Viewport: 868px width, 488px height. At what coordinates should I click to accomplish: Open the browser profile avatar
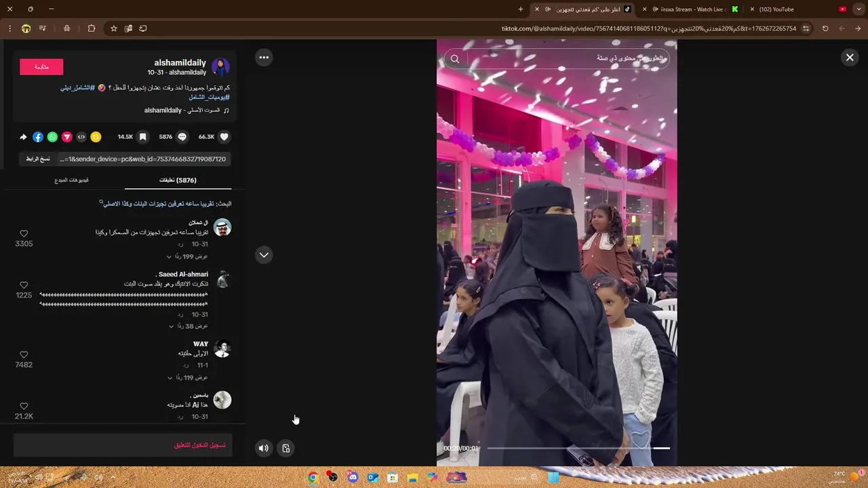point(26,28)
